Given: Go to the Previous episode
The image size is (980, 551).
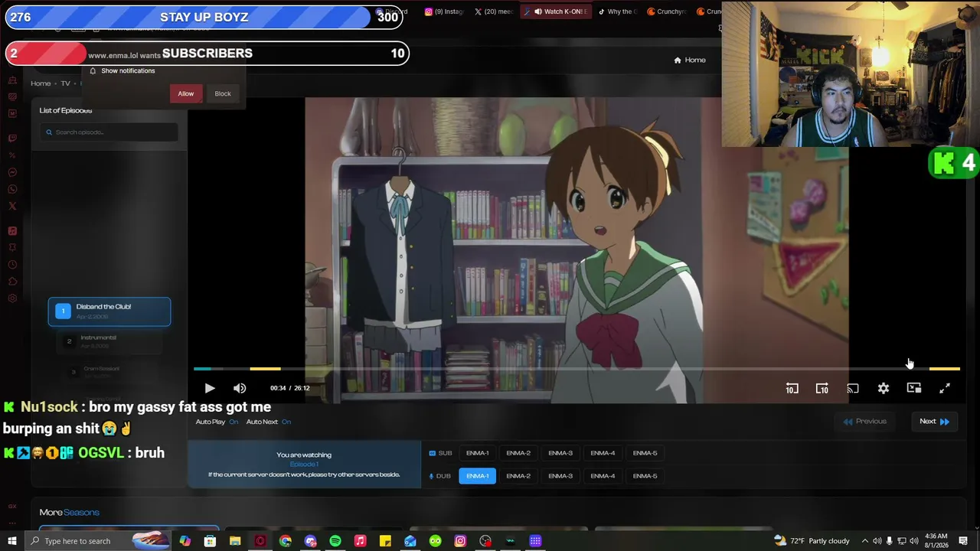Looking at the screenshot, I should coord(865,422).
